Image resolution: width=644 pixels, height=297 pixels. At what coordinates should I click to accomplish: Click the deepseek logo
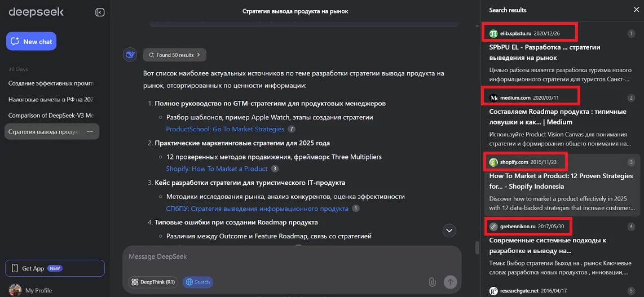pyautogui.click(x=36, y=12)
